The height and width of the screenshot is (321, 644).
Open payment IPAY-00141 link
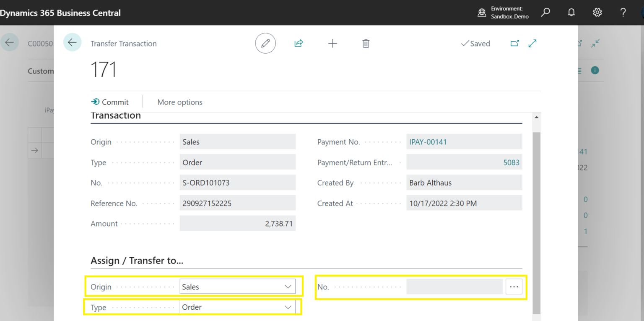pos(428,141)
